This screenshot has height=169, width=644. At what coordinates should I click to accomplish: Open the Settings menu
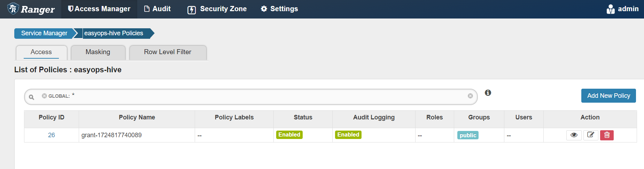[279, 9]
